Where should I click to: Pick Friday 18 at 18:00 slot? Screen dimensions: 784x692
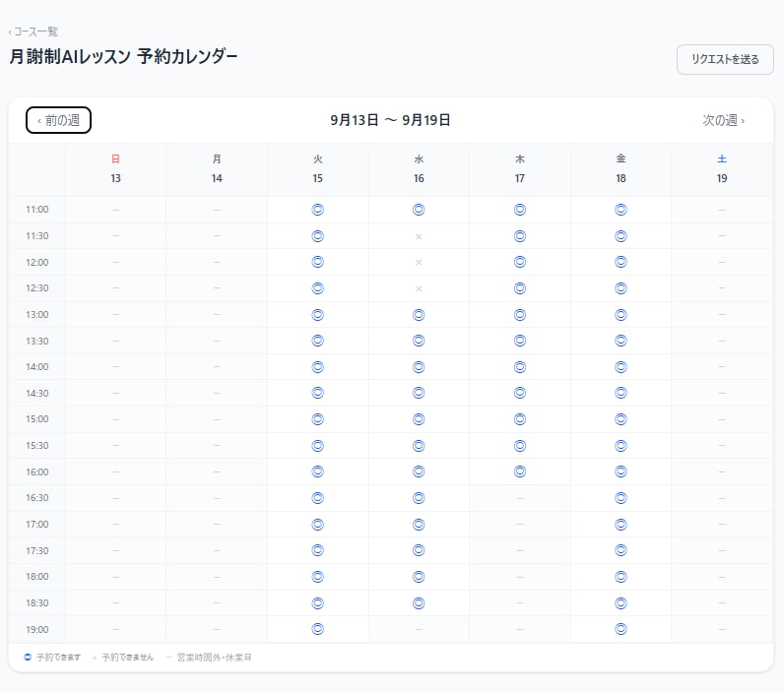(x=621, y=577)
